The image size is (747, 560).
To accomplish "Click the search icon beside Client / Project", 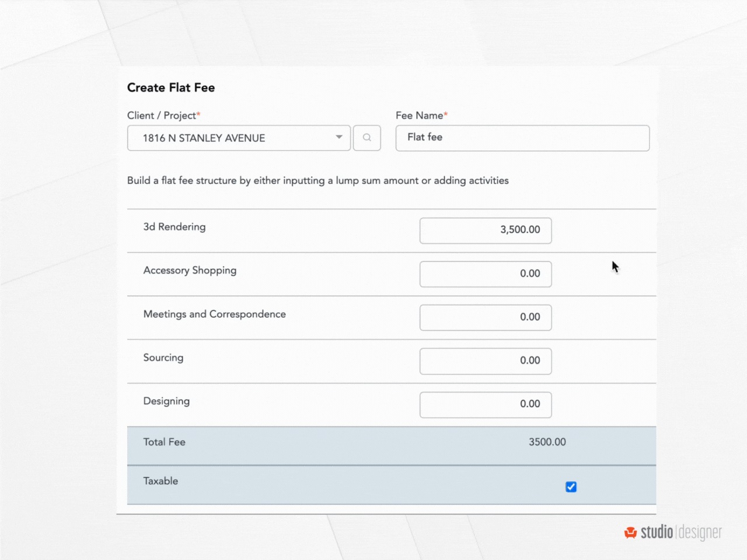I will point(366,138).
